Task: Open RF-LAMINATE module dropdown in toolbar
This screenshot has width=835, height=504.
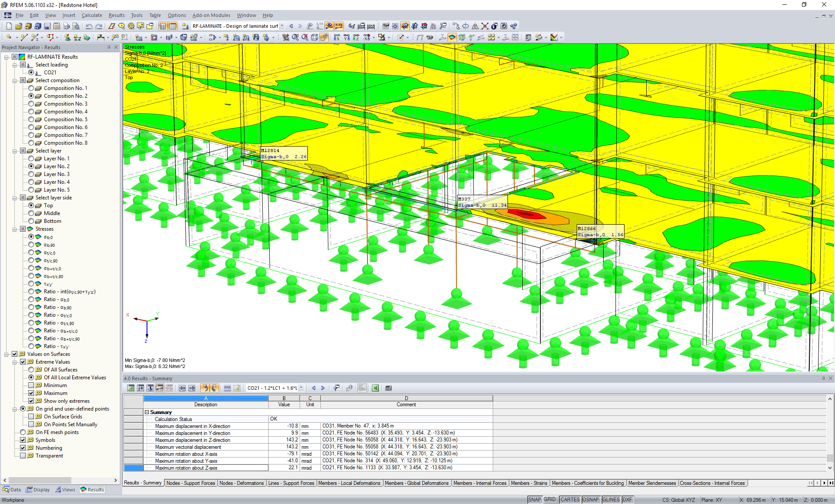Action: coord(282,26)
